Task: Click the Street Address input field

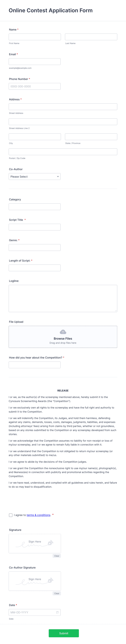Action: 63,107
